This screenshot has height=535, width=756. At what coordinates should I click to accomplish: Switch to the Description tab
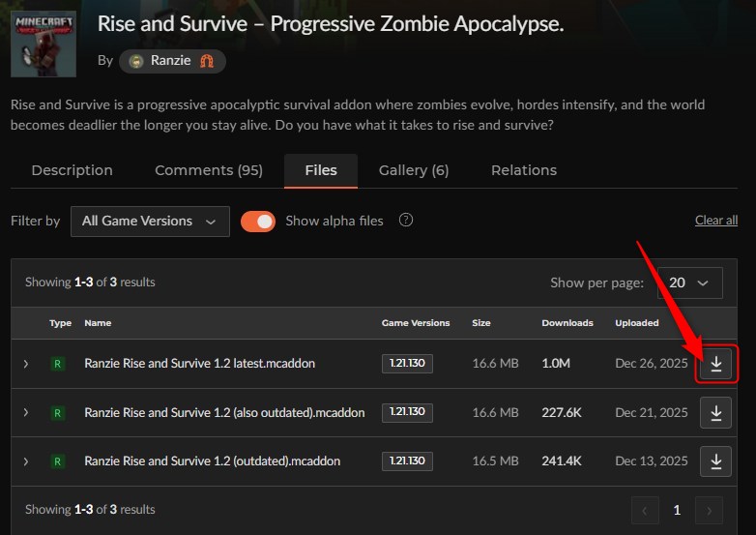[73, 170]
